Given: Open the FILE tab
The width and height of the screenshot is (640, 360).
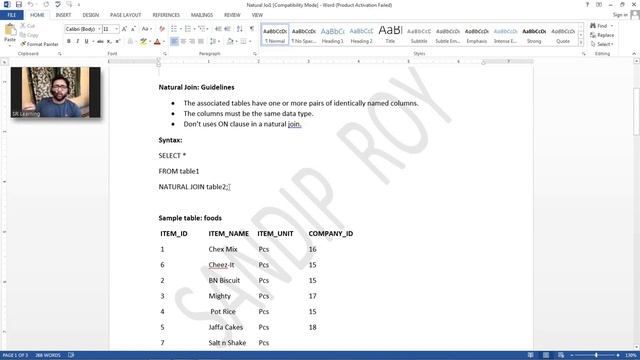Looking at the screenshot, I should tap(12, 15).
